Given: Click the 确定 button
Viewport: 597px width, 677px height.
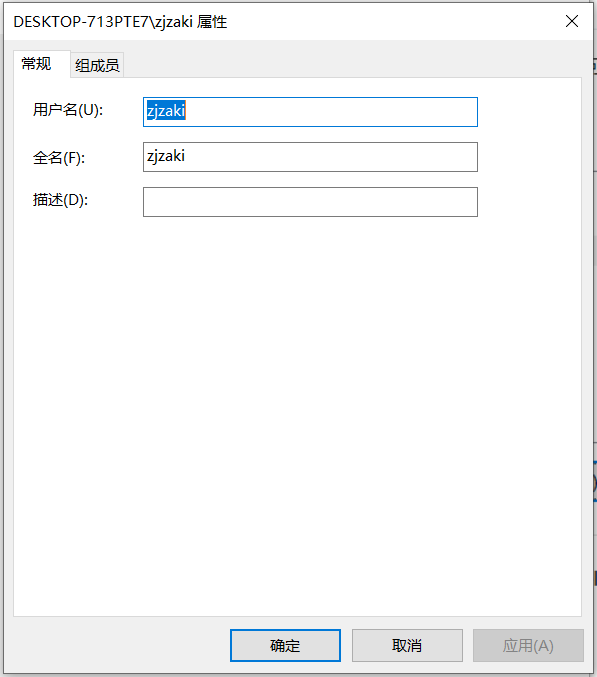Looking at the screenshot, I should (x=285, y=645).
